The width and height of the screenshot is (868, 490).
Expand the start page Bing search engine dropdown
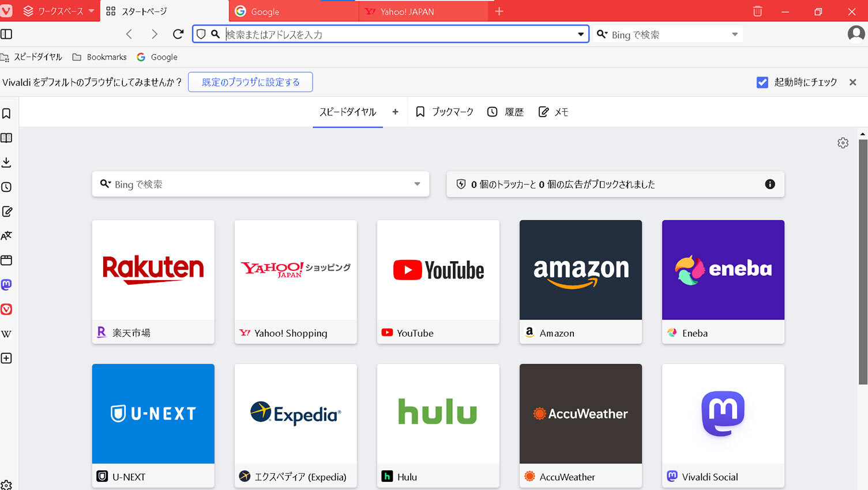417,184
